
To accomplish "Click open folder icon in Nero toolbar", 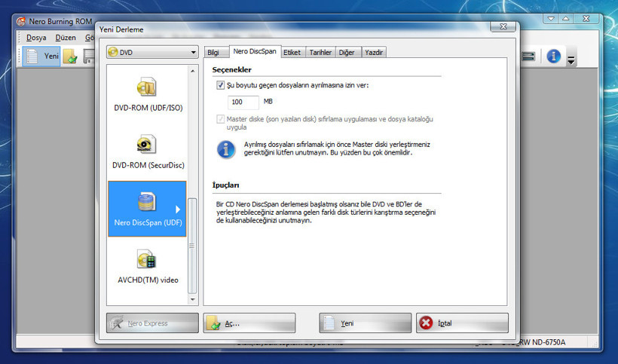I will [x=70, y=57].
